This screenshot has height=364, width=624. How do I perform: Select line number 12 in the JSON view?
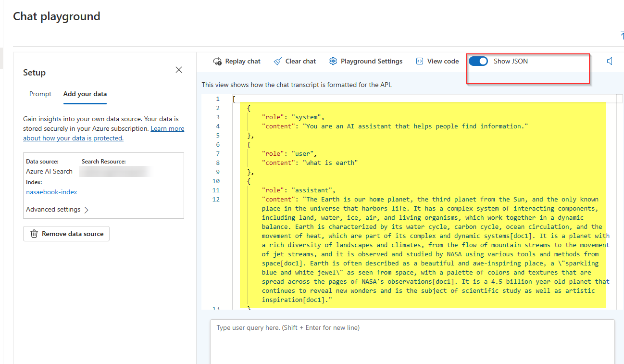tap(216, 199)
